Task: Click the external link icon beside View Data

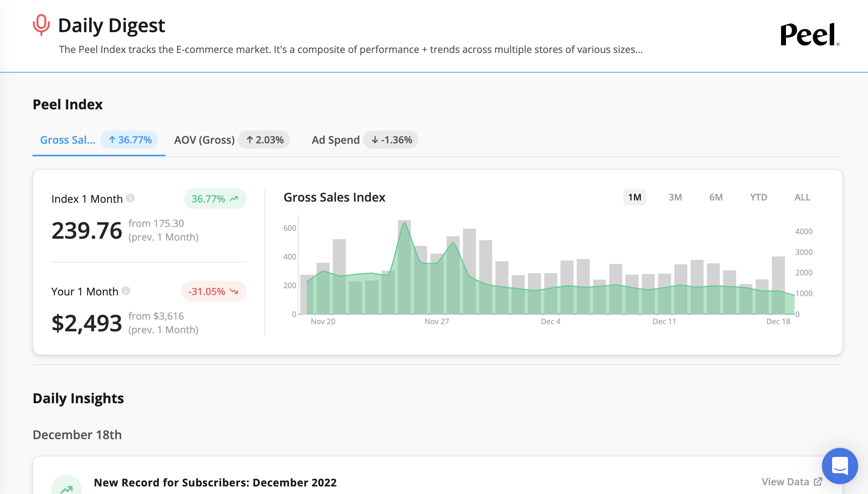Action: pyautogui.click(x=818, y=482)
